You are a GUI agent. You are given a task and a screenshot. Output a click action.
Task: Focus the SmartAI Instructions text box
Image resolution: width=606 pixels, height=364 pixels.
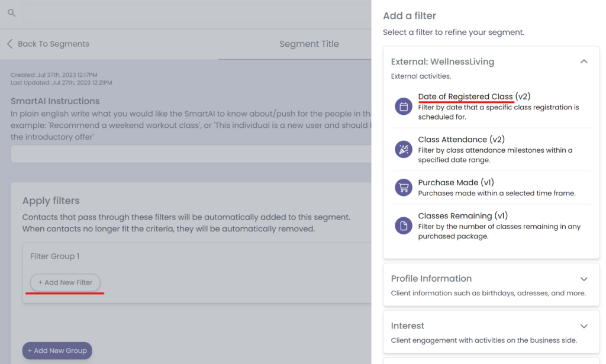coord(191,154)
